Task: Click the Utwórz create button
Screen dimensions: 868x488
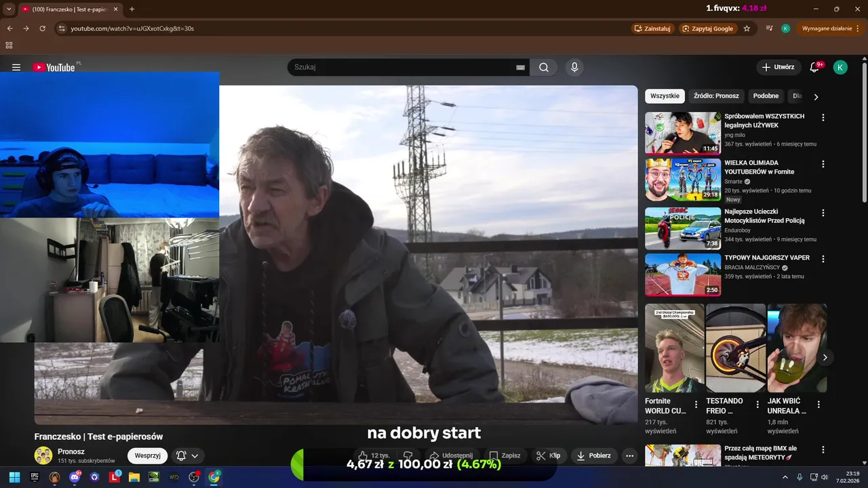Action: coord(778,67)
